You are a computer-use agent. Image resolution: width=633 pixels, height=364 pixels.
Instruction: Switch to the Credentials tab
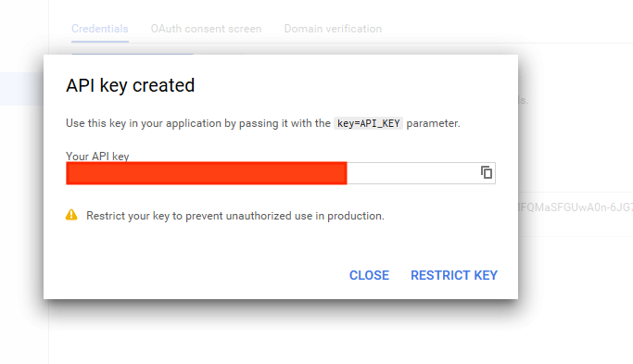pos(100,29)
